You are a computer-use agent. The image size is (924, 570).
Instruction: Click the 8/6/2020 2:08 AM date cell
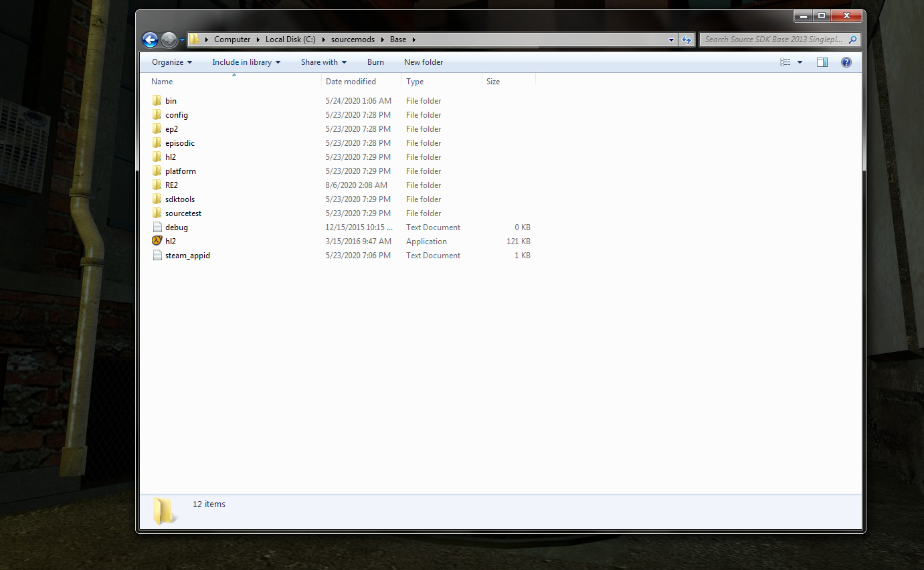coord(357,185)
